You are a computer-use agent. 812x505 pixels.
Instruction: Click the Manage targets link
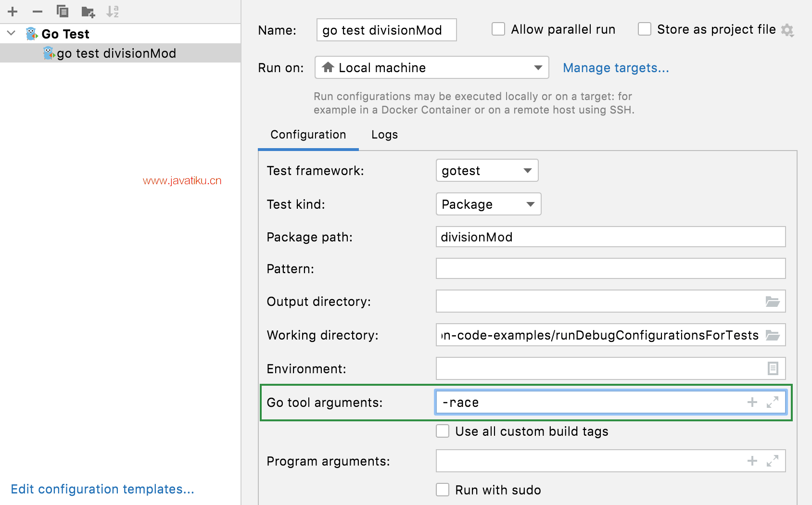click(x=616, y=68)
